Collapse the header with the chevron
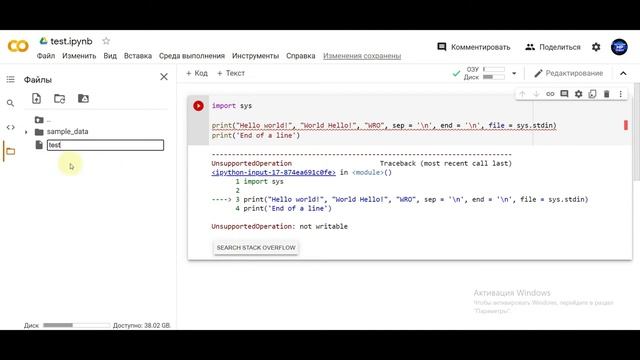The image size is (640, 360). (623, 73)
